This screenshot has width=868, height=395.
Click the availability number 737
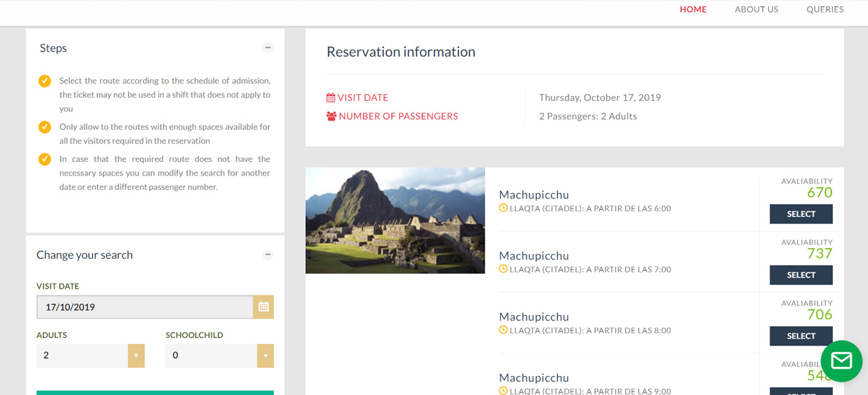point(820,253)
